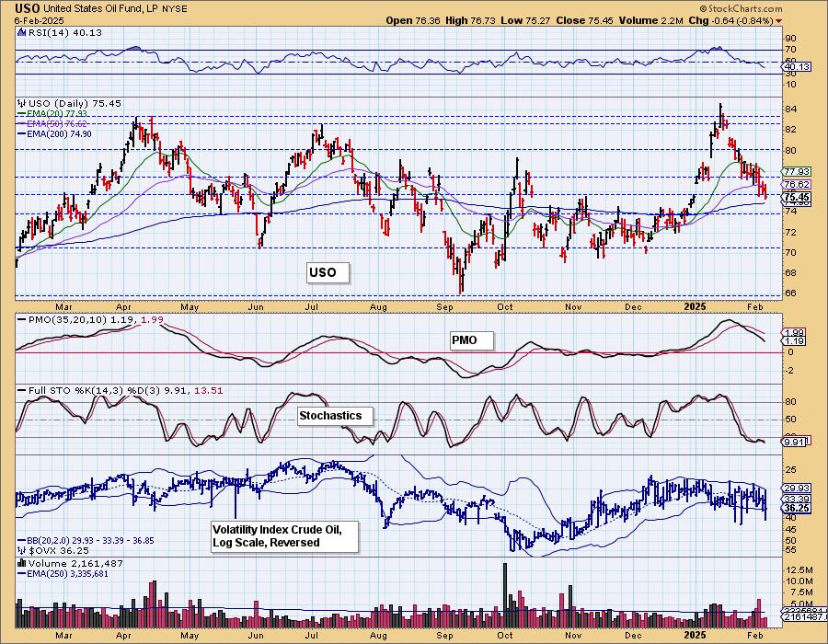Click the 'Volume 2,161,487' legend label
The width and height of the screenshot is (828, 644).
[x=75, y=564]
